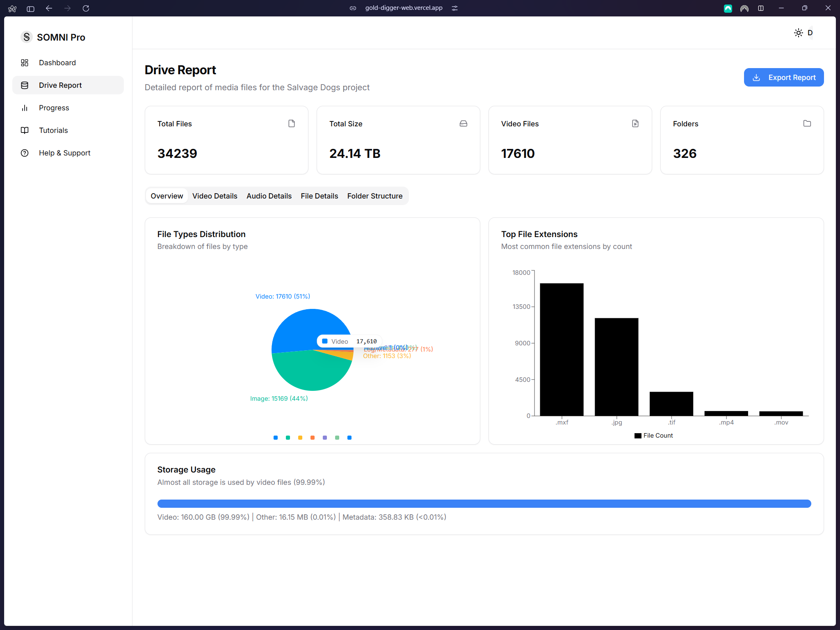Click the video file icon on Video Files card
Screen dimensions: 840x630
635,123
